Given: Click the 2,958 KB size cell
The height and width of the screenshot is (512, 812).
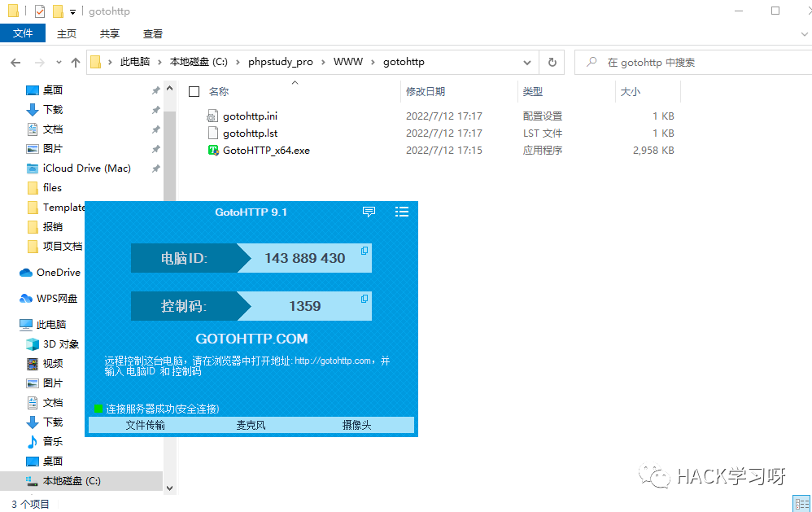Looking at the screenshot, I should point(653,151).
